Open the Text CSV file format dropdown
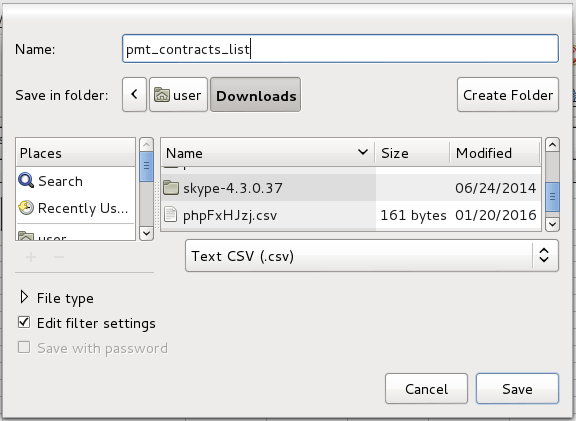The width and height of the screenshot is (576, 421). (372, 256)
